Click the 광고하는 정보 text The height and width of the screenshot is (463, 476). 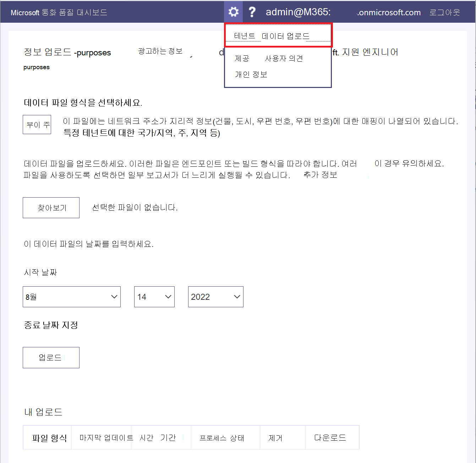[x=160, y=51]
